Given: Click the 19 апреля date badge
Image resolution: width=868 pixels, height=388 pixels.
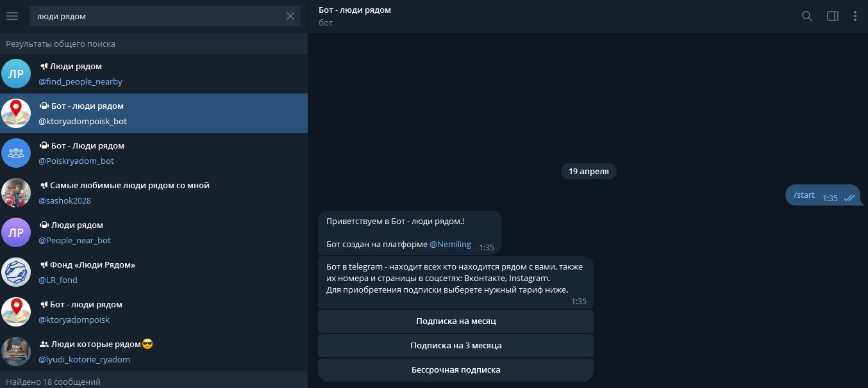Looking at the screenshot, I should point(588,171).
